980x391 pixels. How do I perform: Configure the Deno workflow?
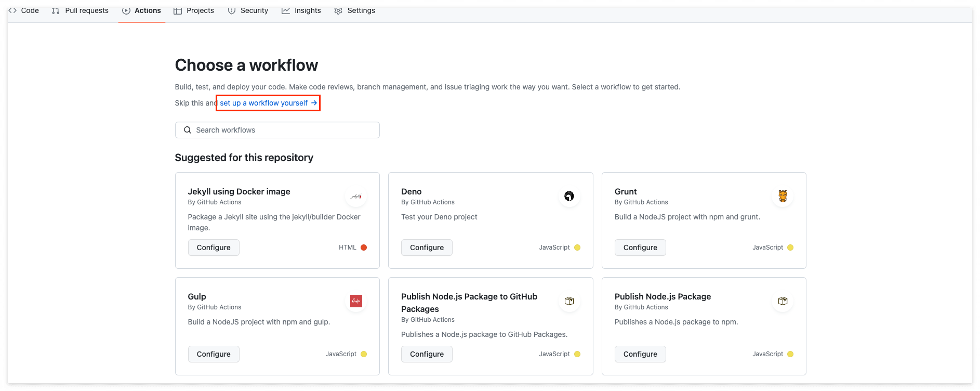[x=427, y=247]
